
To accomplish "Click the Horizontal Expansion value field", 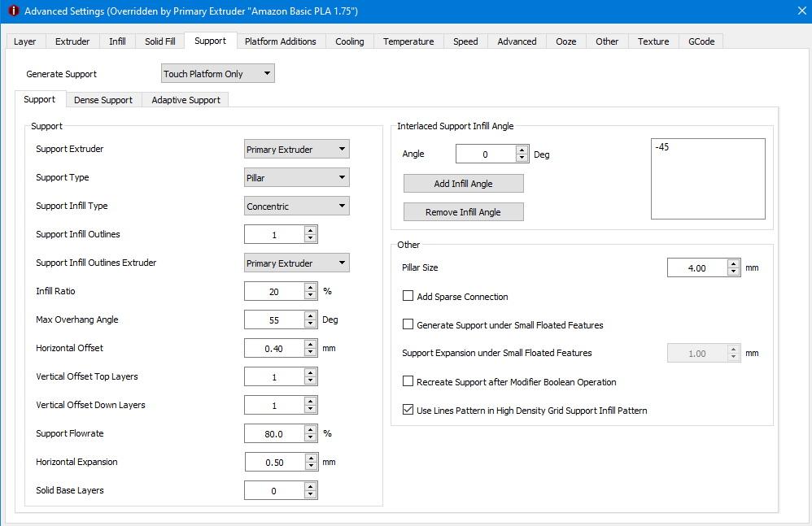I will click(274, 462).
